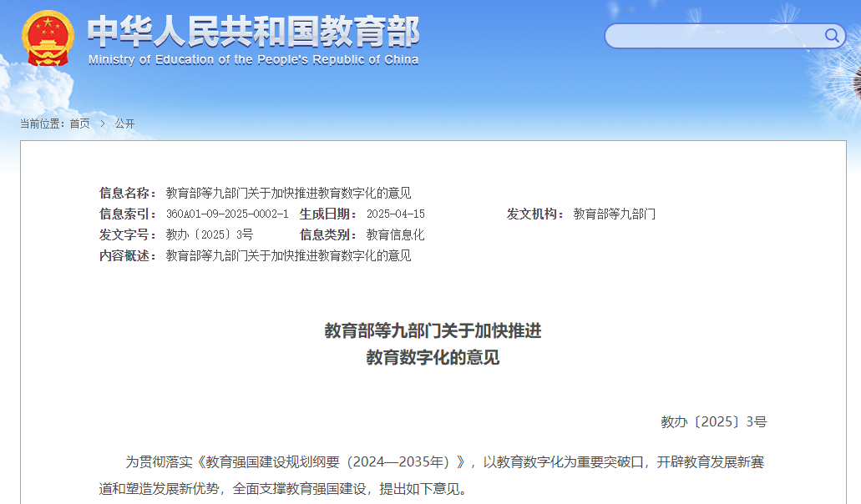The image size is (861, 504).
Task: Click the search magnifier icon
Action: click(832, 36)
